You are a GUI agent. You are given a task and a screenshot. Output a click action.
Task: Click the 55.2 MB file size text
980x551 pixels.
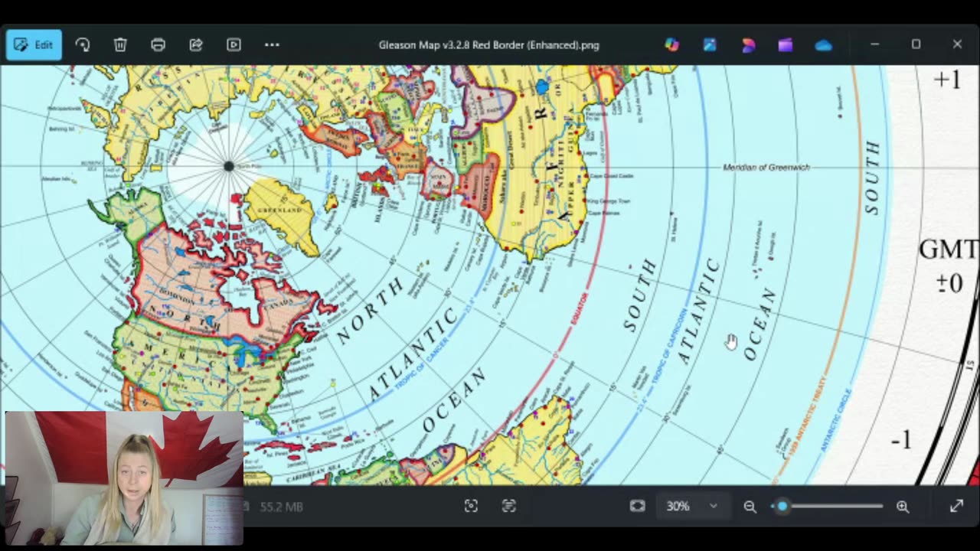(282, 507)
